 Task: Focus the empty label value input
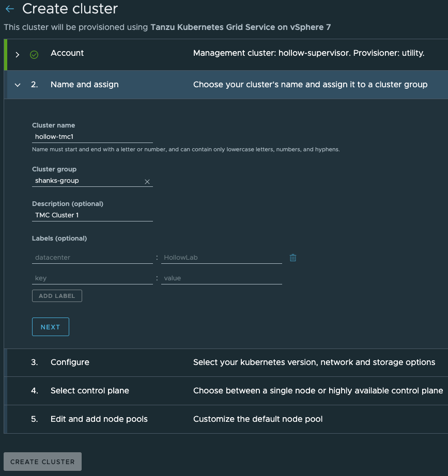[x=221, y=278]
